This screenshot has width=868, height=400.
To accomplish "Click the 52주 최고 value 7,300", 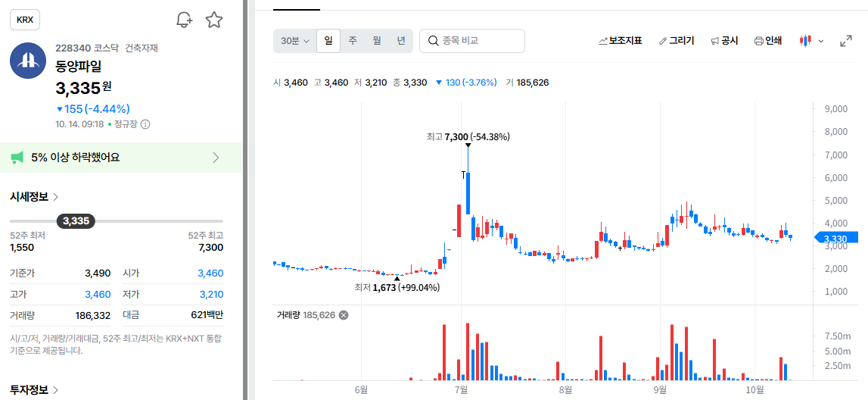I will pyautogui.click(x=211, y=247).
